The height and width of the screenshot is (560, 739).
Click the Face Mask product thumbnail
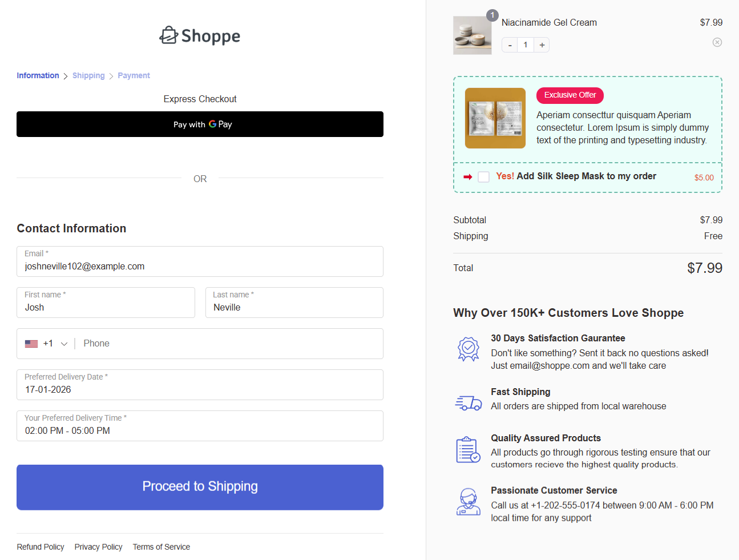495,118
